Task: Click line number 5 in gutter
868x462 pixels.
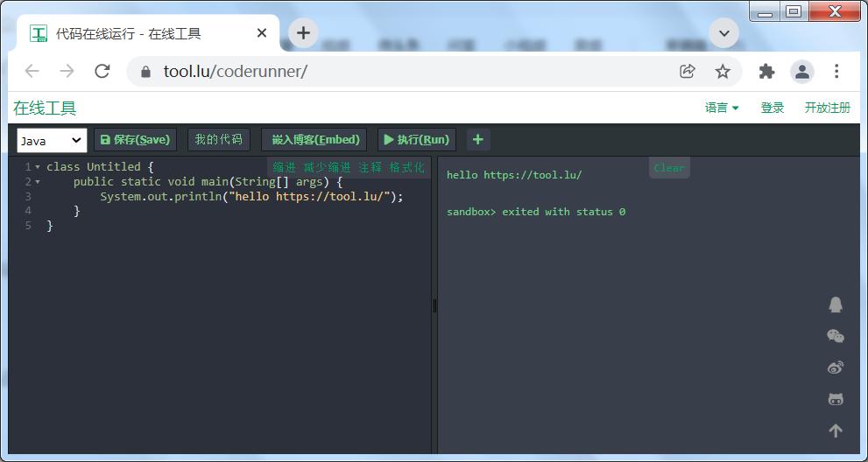Action: pyautogui.click(x=28, y=225)
